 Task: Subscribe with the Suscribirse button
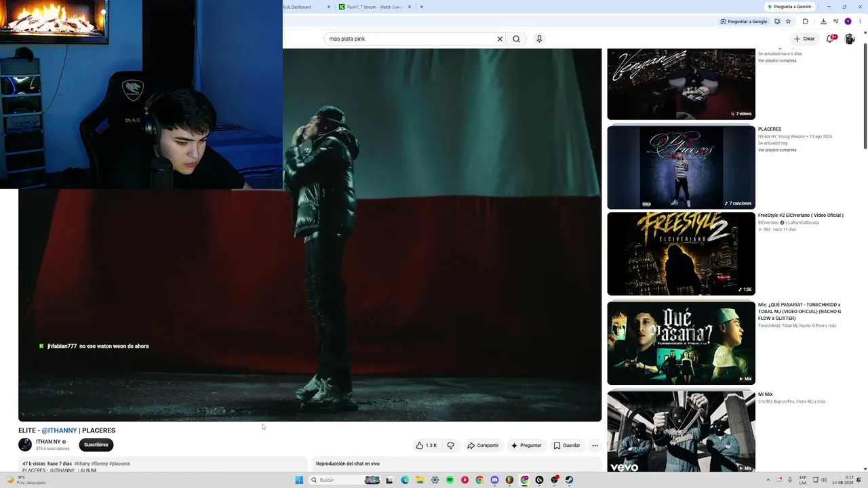[96, 445]
